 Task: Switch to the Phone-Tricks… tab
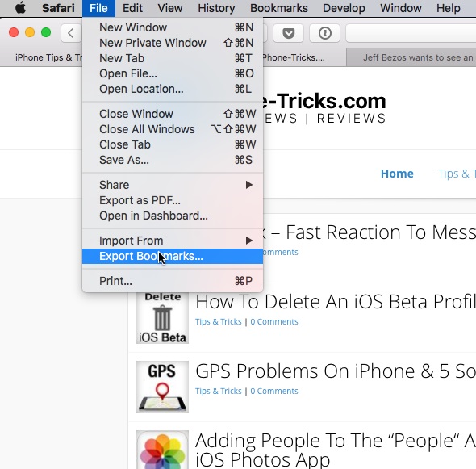pyautogui.click(x=304, y=57)
